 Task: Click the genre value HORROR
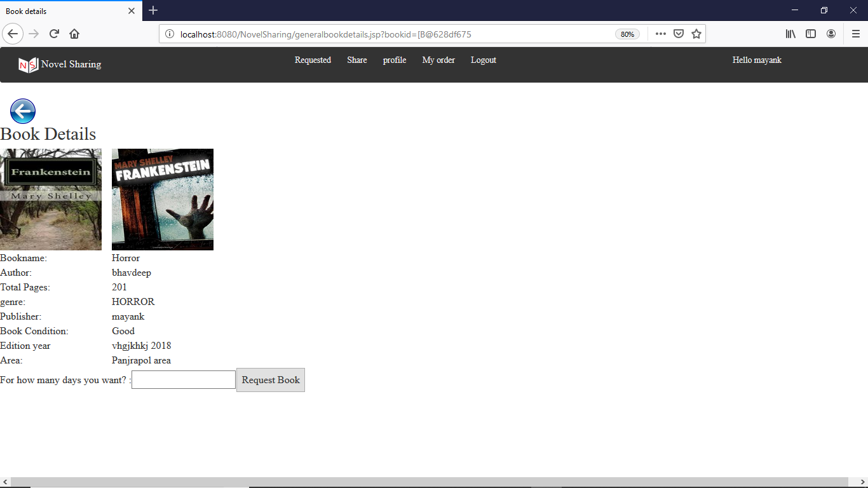tap(133, 302)
